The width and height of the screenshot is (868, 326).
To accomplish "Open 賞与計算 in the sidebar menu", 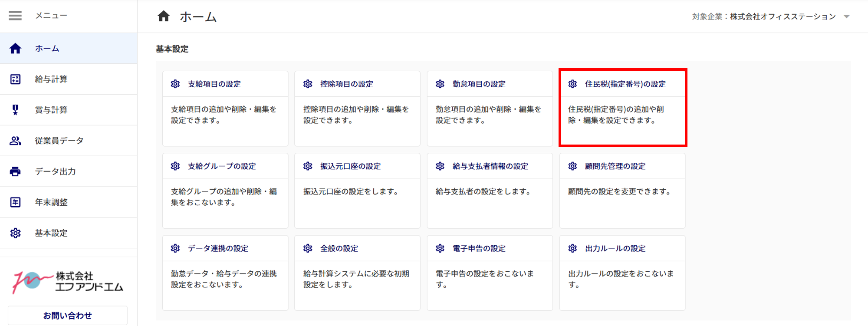I will pos(69,110).
